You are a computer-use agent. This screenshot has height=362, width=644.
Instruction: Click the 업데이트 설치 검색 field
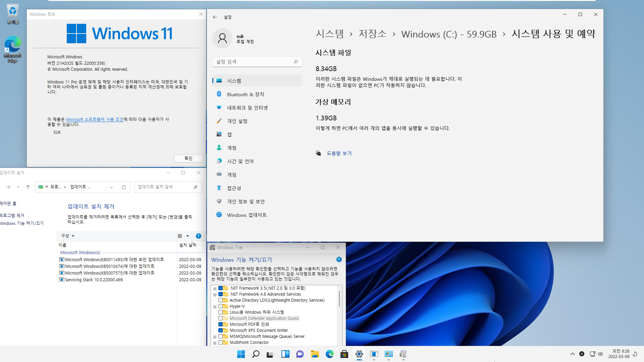(168, 187)
